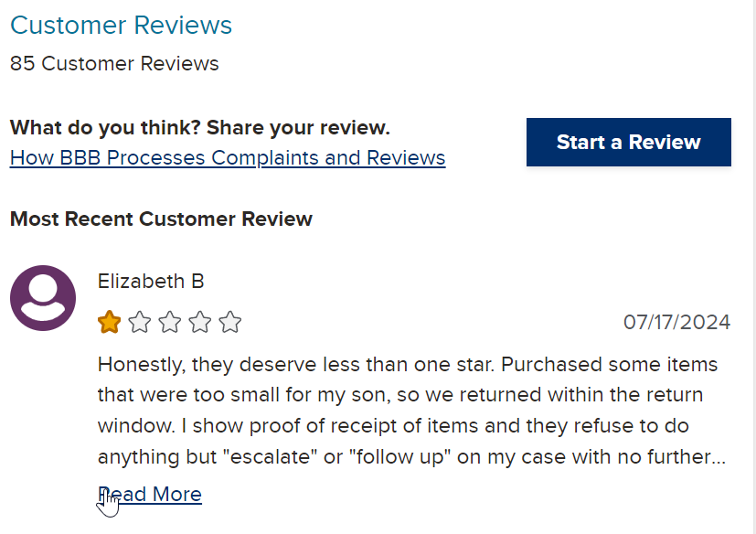The height and width of the screenshot is (534, 756).
Task: Click the Most Recent Customer Review heading
Action: (161, 219)
